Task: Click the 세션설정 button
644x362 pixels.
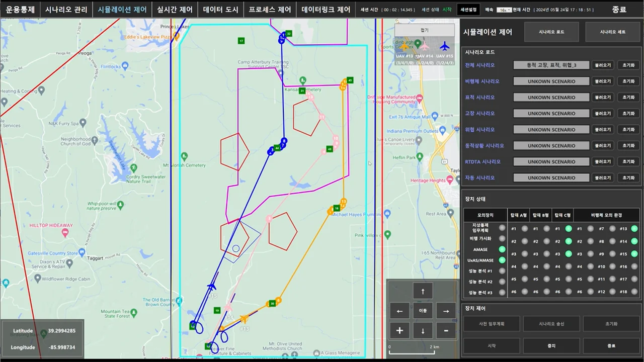Action: (468, 10)
